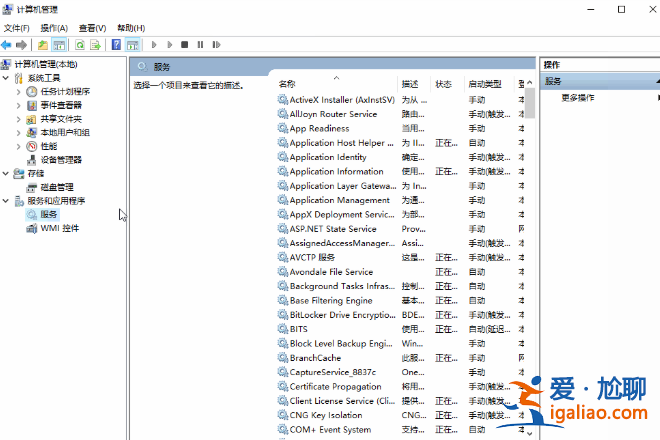
Task: Click scroll up arrow of services list
Action: pyautogui.click(x=530, y=83)
